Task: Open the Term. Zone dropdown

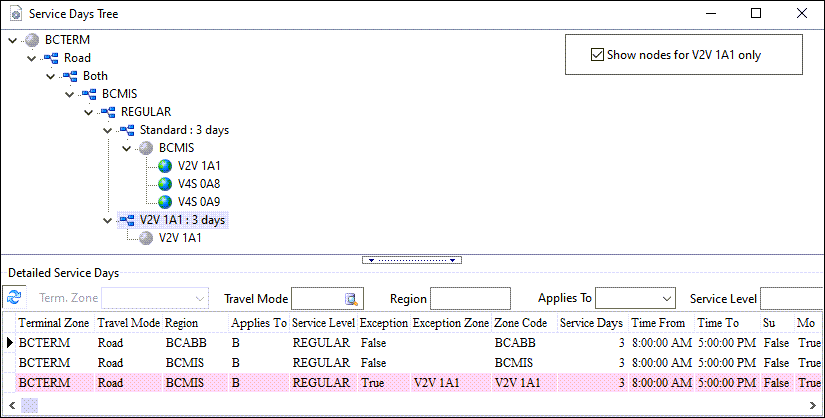Action: pyautogui.click(x=201, y=298)
